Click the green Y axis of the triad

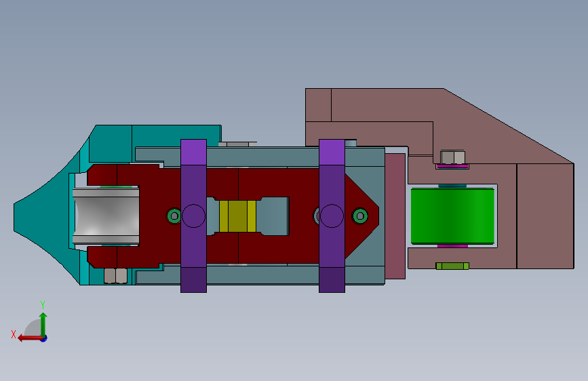(x=43, y=324)
